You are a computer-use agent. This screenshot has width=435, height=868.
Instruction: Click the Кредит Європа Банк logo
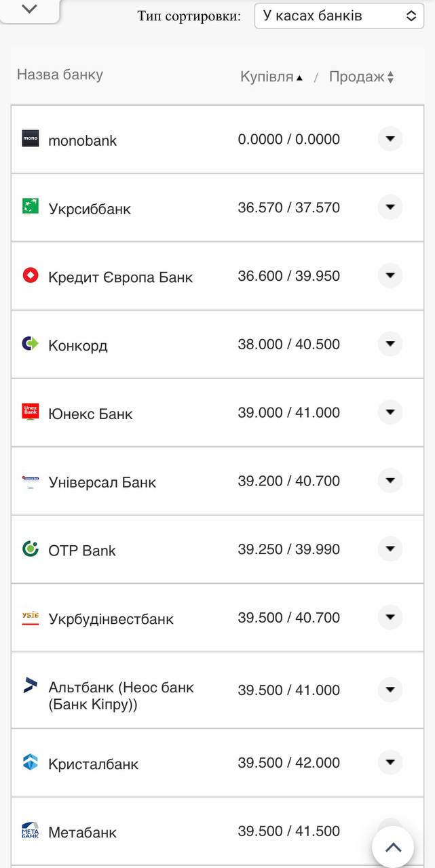pyautogui.click(x=31, y=275)
